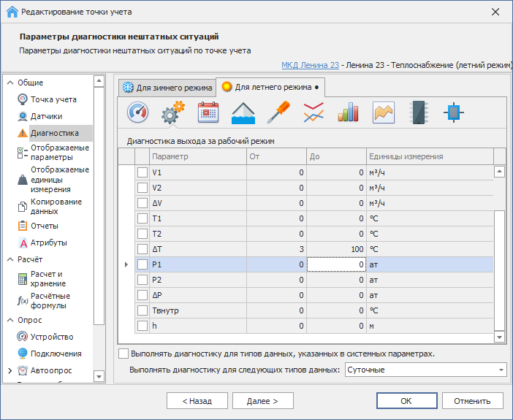Click the microchip icon in toolbar
This screenshot has width=513, height=420.
click(x=418, y=112)
